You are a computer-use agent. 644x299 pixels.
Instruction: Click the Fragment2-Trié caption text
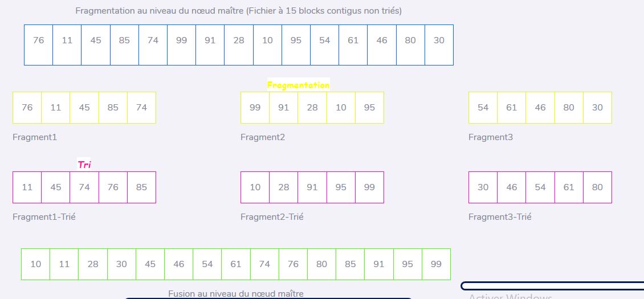coord(272,217)
